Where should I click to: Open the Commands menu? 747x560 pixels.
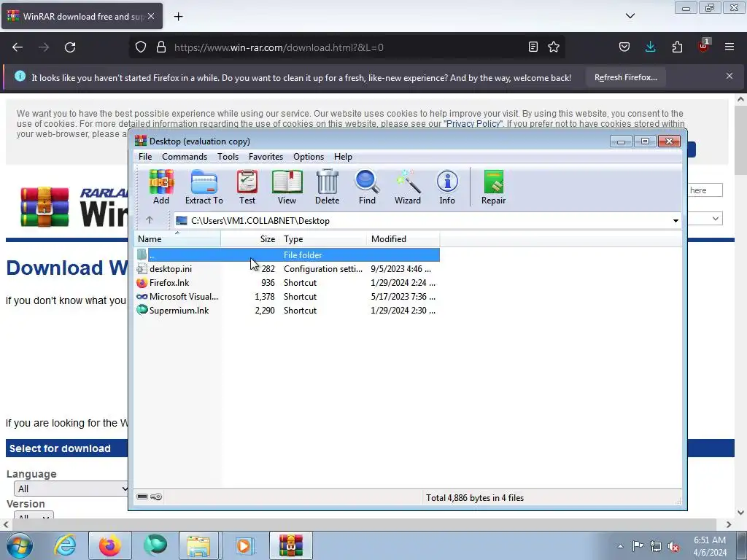185,157
